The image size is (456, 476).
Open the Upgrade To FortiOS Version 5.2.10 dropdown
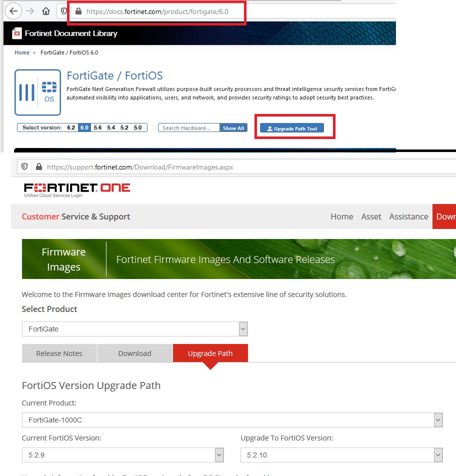click(x=341, y=455)
